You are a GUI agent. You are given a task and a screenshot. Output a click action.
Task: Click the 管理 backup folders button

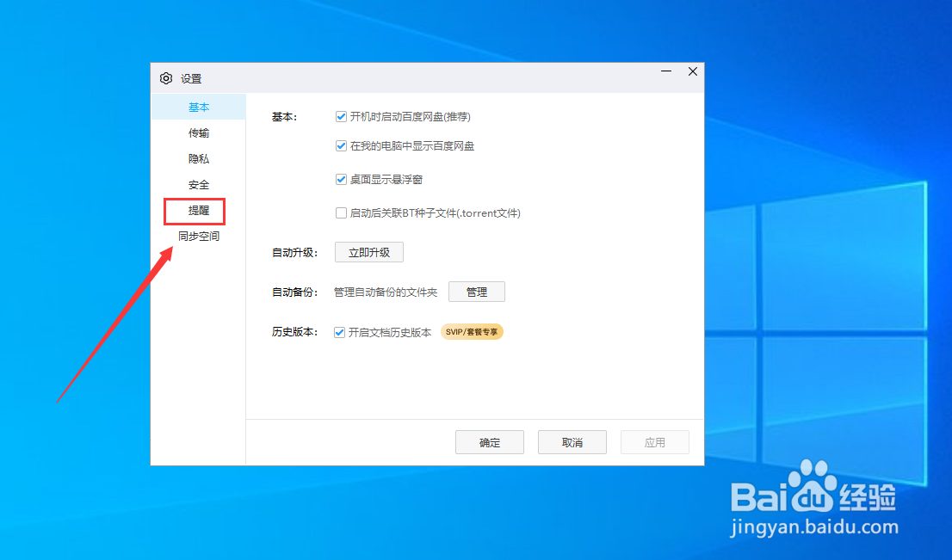coord(477,292)
